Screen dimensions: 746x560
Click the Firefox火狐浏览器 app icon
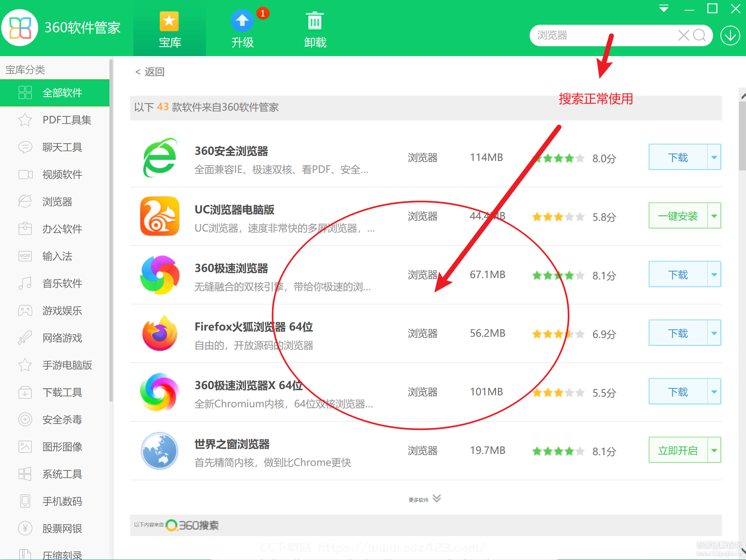coord(160,333)
